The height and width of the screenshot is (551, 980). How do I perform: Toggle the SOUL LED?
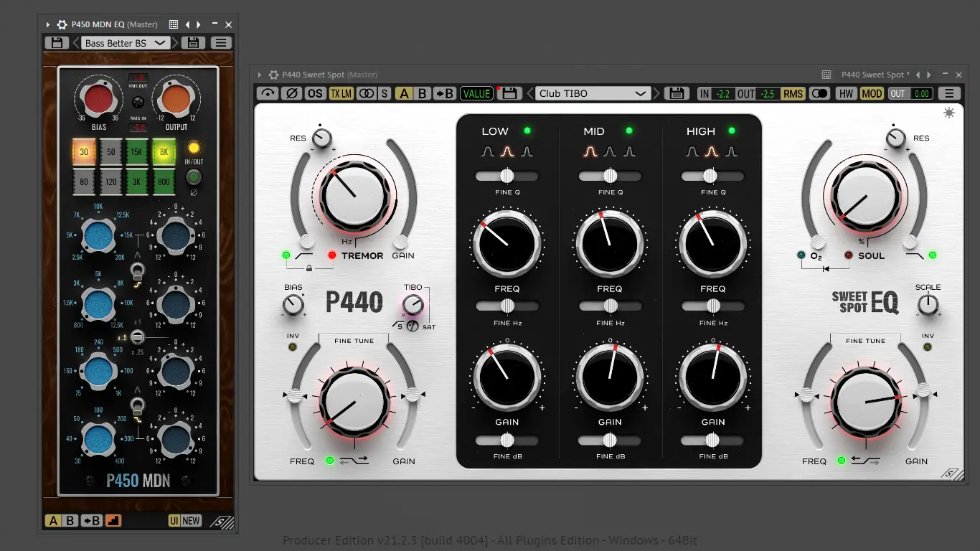pos(849,255)
